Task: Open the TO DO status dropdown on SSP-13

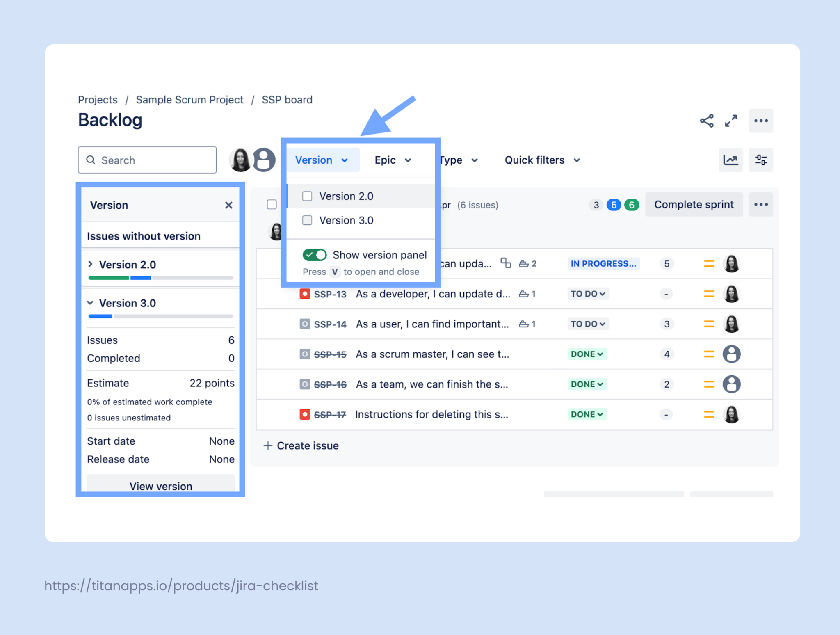Action: [588, 294]
